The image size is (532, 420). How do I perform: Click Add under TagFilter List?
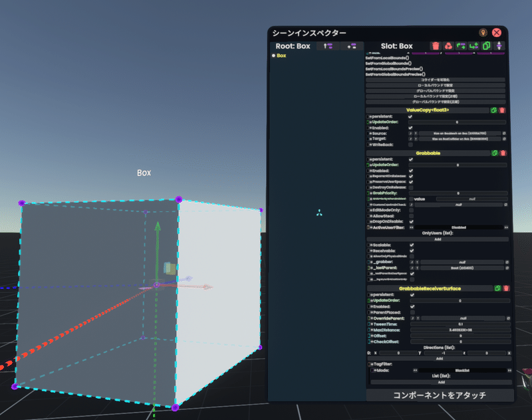[x=441, y=382]
